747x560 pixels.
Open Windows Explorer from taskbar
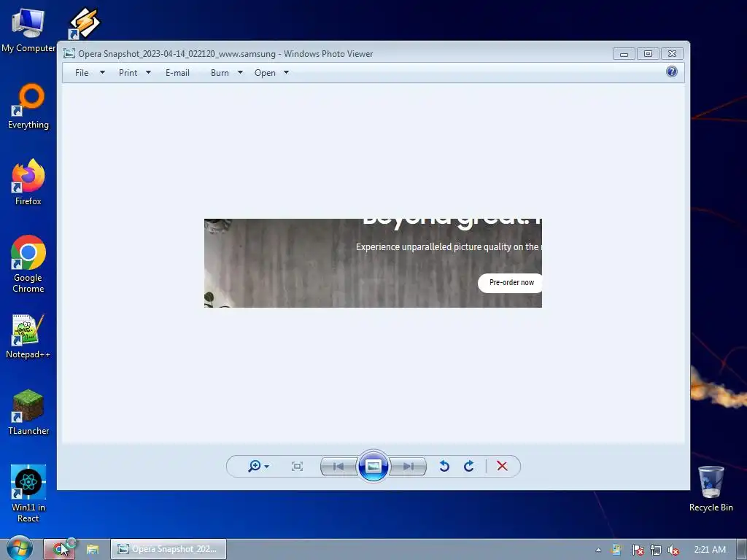[93, 549]
